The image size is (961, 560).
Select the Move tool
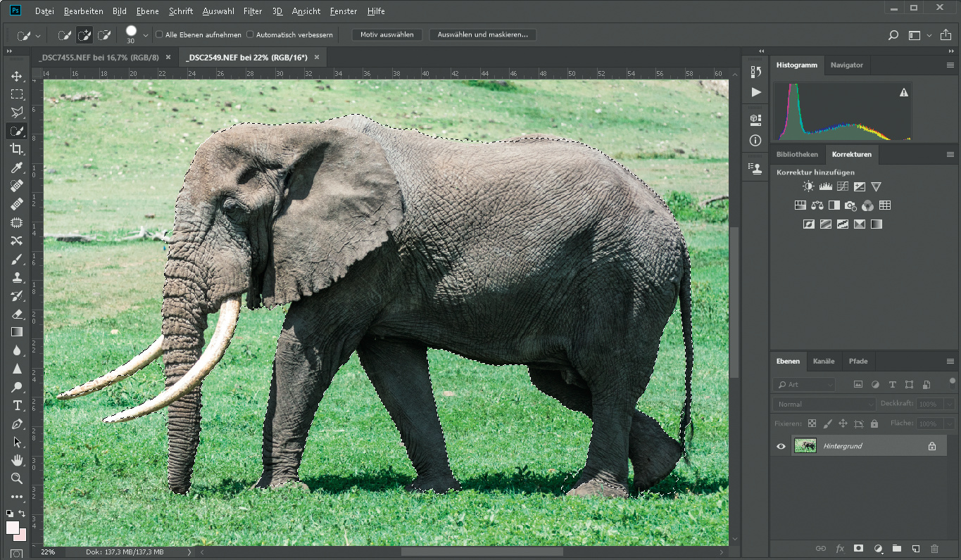coord(17,76)
